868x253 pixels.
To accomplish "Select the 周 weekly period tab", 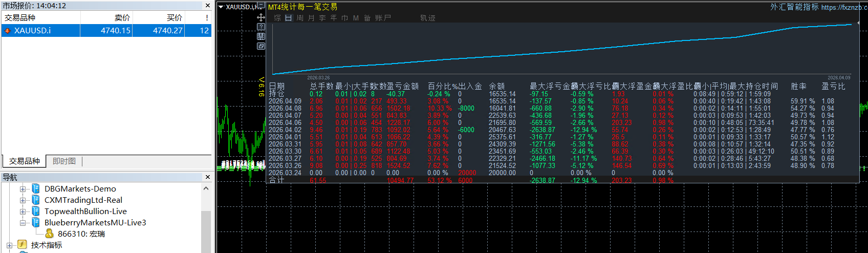I will click(299, 18).
